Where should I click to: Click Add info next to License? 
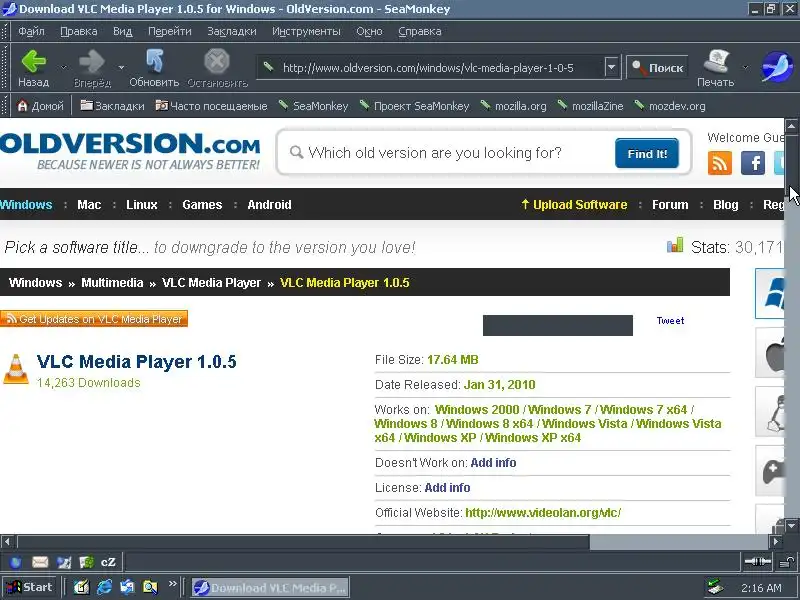pyautogui.click(x=447, y=488)
